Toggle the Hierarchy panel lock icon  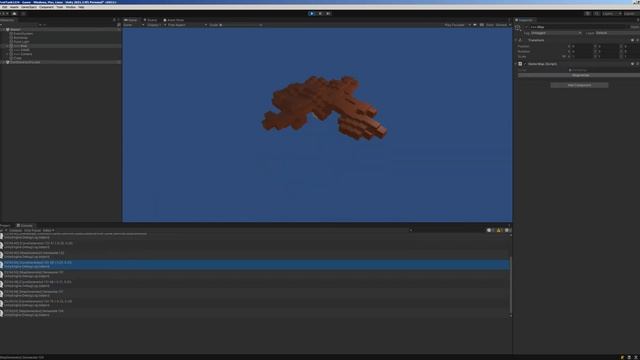point(114,20)
